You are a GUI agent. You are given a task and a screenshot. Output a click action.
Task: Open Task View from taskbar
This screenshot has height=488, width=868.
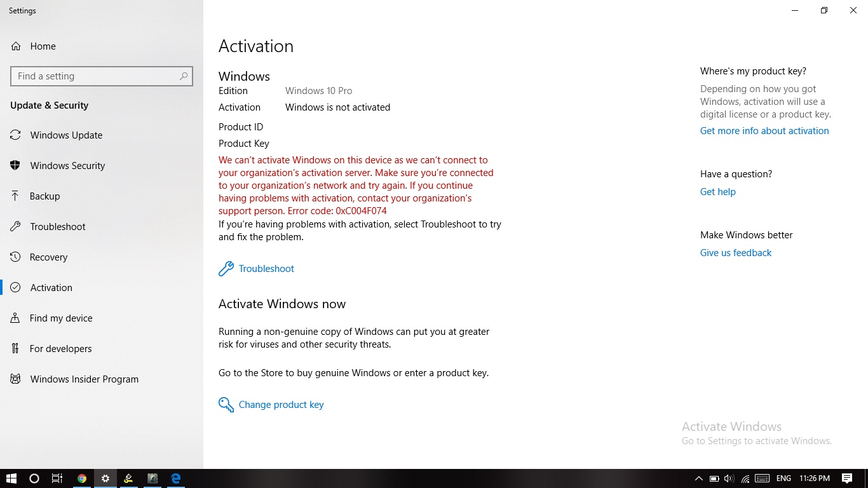pyautogui.click(x=57, y=478)
